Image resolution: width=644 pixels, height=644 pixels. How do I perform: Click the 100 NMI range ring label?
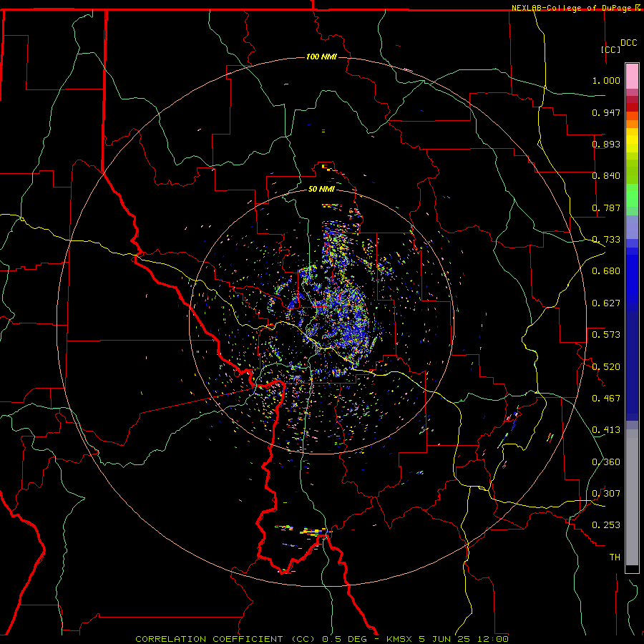(321, 57)
